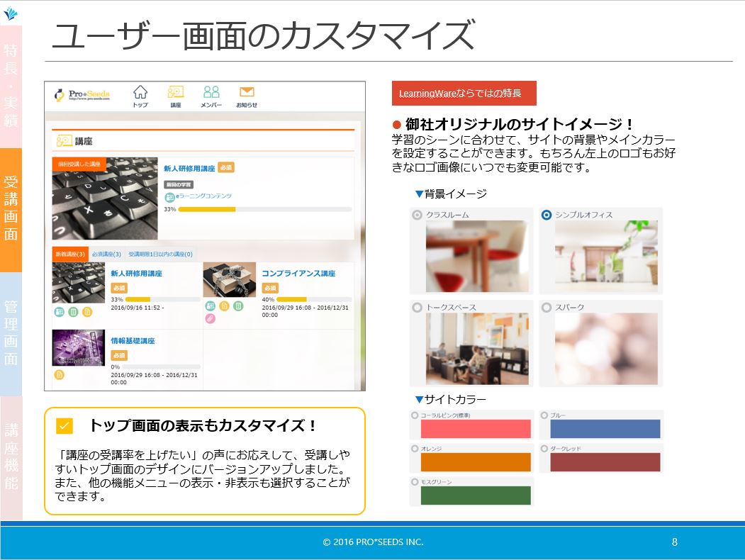
Task: Open the コンプライアンス講座 course link
Action: click(300, 273)
